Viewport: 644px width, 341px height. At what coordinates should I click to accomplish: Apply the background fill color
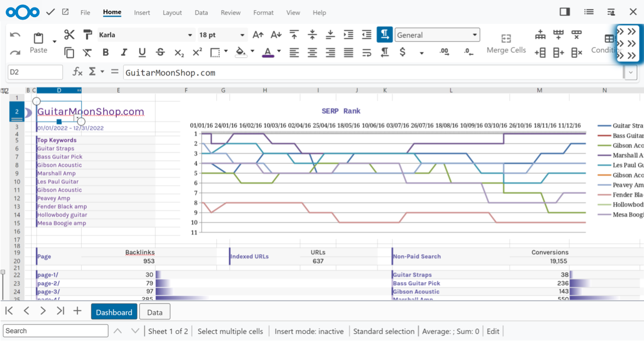(241, 52)
